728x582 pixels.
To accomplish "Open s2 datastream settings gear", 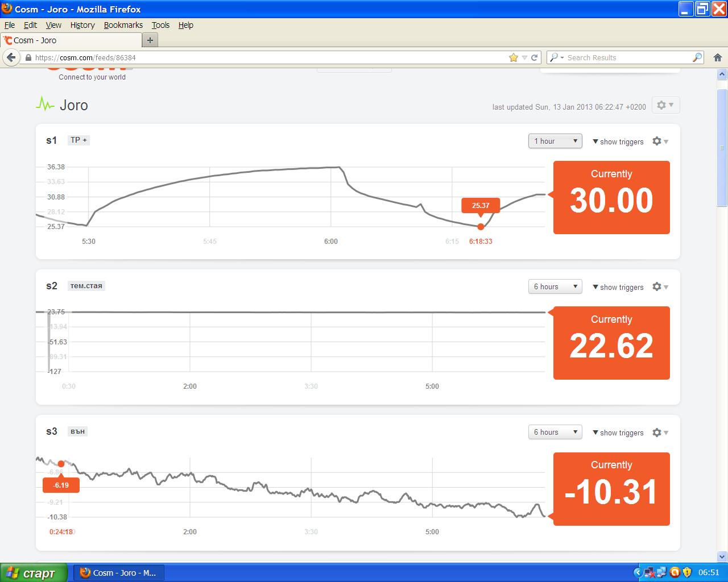I will pyautogui.click(x=660, y=287).
